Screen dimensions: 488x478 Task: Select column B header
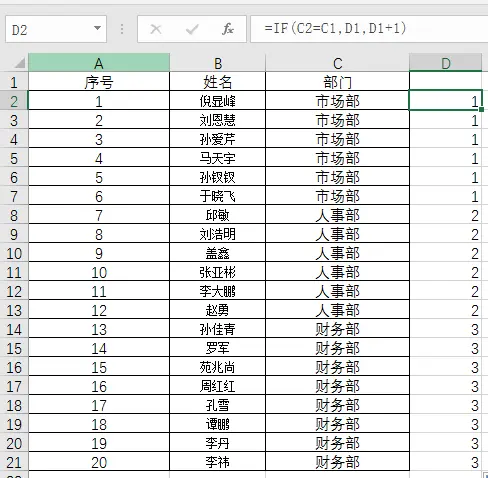(217, 62)
